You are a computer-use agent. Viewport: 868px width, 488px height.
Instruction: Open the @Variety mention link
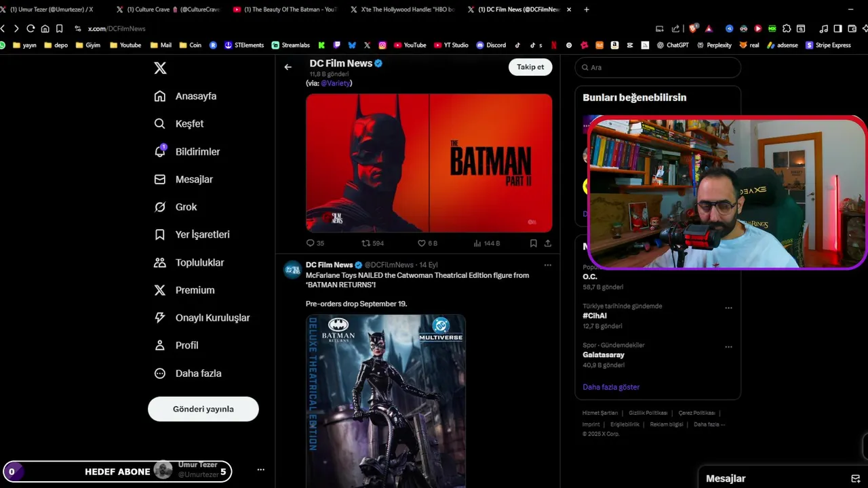(336, 83)
